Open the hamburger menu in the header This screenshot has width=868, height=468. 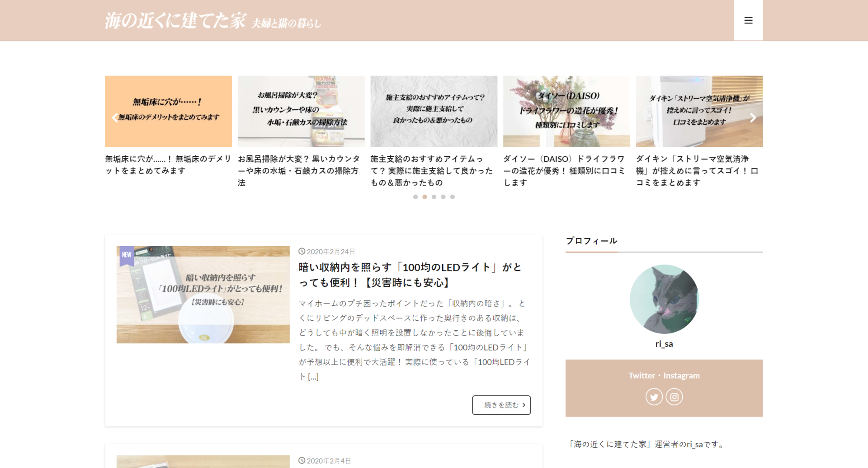[x=748, y=20]
